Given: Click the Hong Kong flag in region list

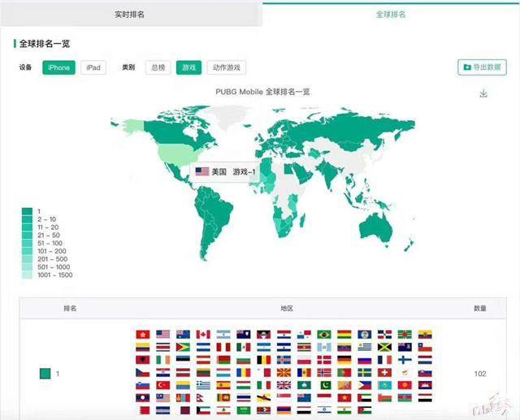Looking at the screenshot, I should (x=142, y=334).
